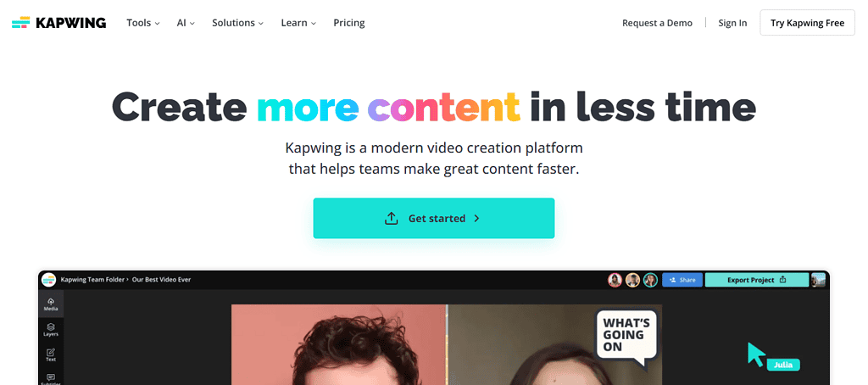Viewport: 868px width, 385px height.
Task: Select the Text tool icon
Action: [51, 355]
